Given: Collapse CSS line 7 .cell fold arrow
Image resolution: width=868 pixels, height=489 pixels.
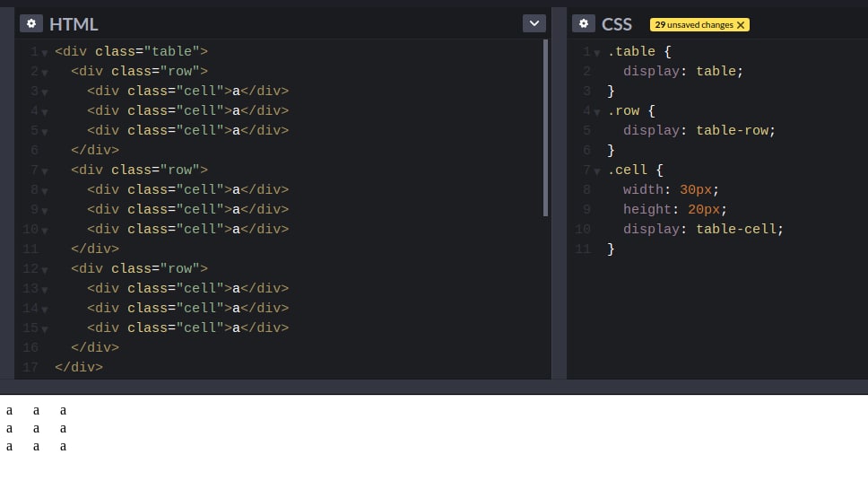Looking at the screenshot, I should click(x=597, y=171).
